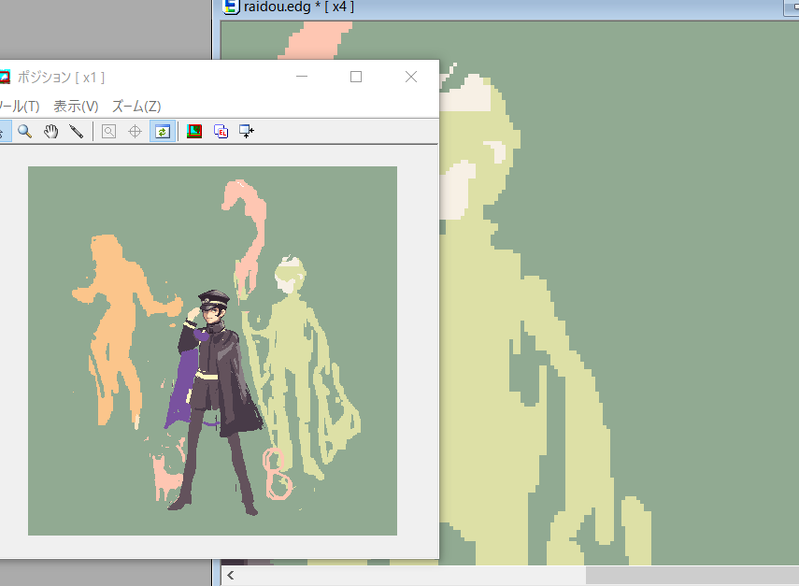
Task: Click the raidou.edg document icon
Action: pyautogui.click(x=231, y=7)
